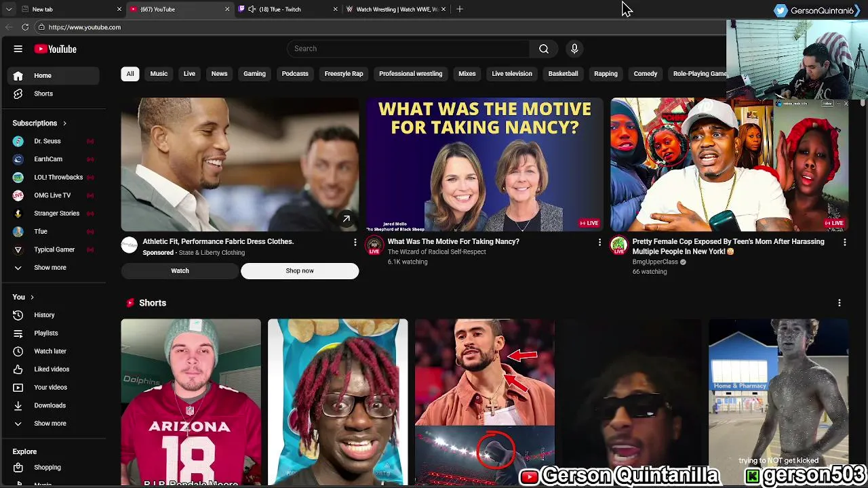The height and width of the screenshot is (488, 868).
Task: Activate voice search microphone icon
Action: click(574, 49)
